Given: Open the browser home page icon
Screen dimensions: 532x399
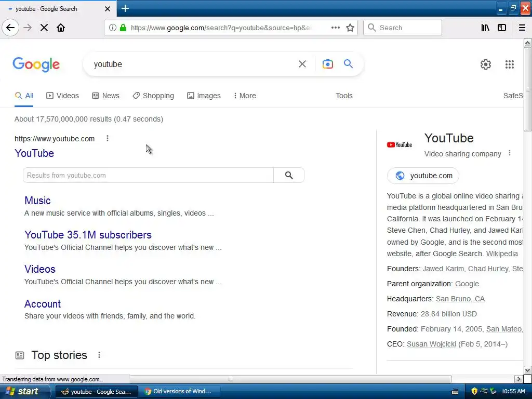Looking at the screenshot, I should (x=61, y=28).
